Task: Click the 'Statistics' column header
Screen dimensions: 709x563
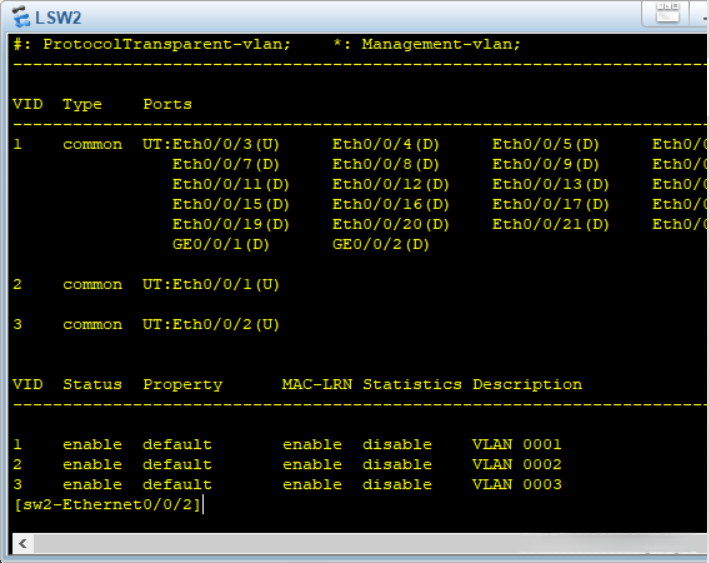Action: [412, 384]
